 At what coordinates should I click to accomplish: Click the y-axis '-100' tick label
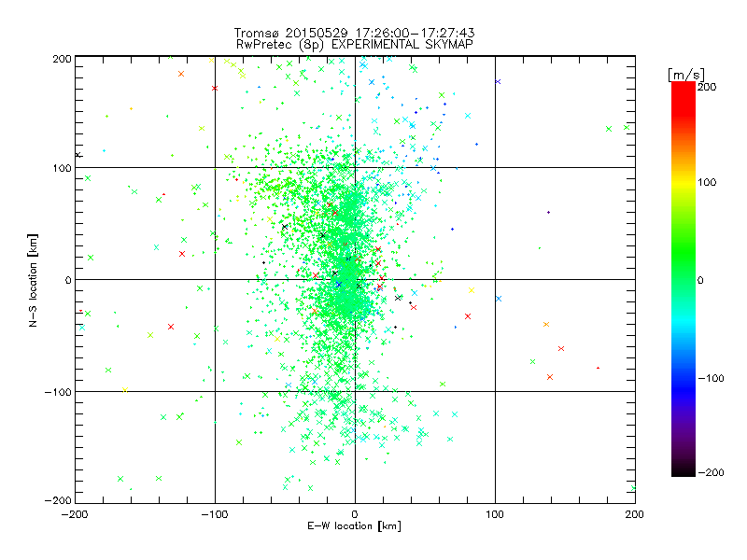point(58,392)
